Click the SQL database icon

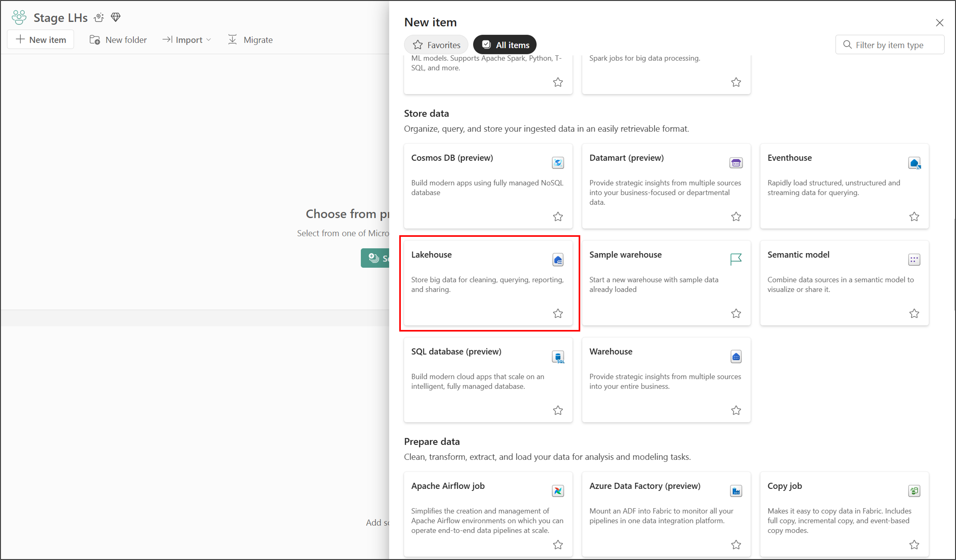[558, 356]
